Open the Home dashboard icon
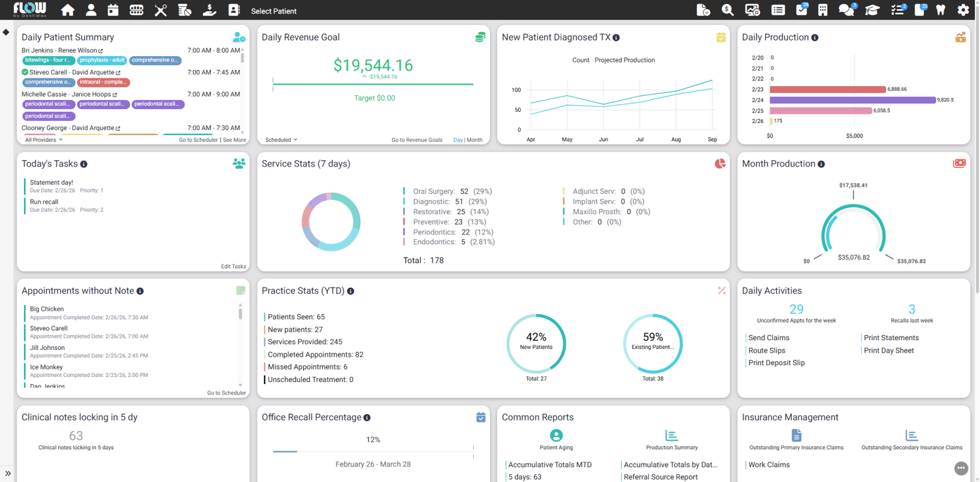 68,10
